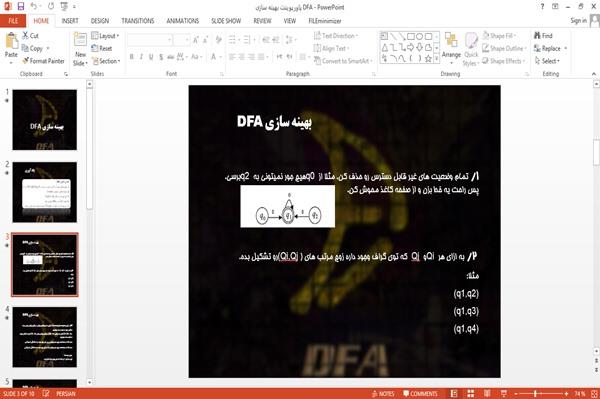Select slide 4 thumbnail

point(44,337)
